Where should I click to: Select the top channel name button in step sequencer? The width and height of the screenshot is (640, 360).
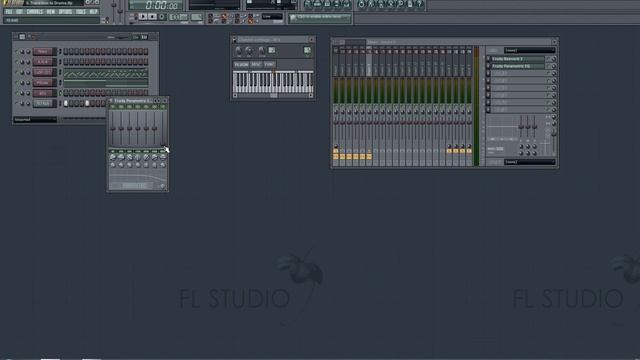pos(43,52)
